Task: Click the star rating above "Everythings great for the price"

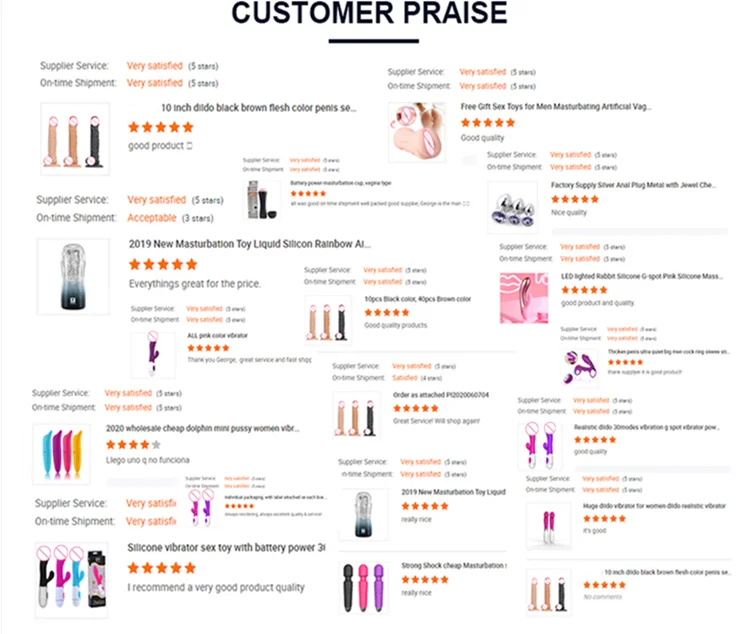Action: pos(163,265)
